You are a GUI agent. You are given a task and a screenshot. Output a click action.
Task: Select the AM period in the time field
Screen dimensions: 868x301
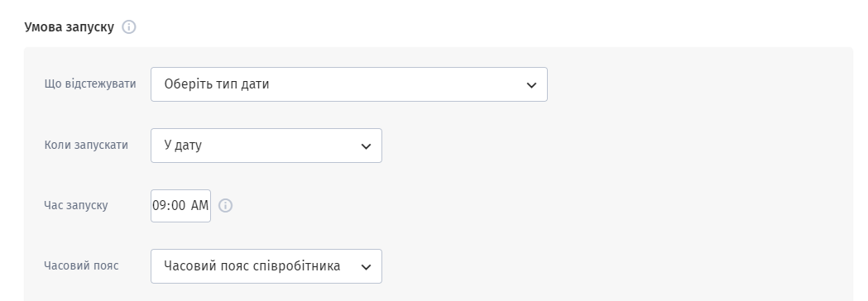point(200,205)
